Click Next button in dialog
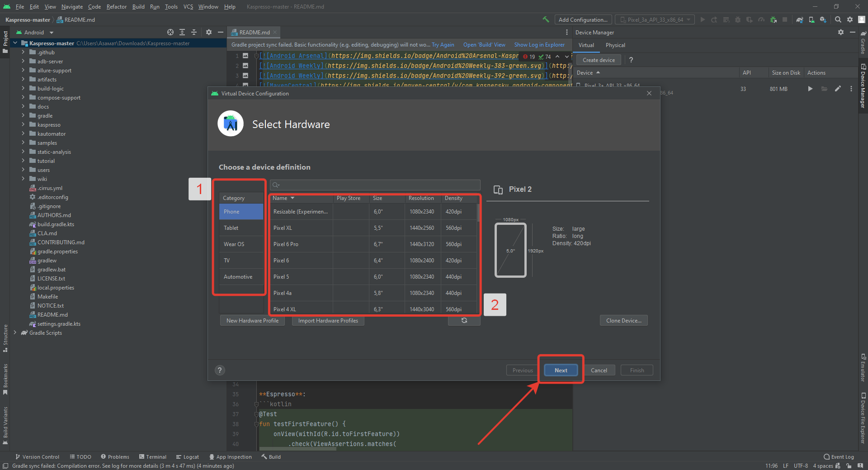This screenshot has width=868, height=470. pyautogui.click(x=561, y=370)
